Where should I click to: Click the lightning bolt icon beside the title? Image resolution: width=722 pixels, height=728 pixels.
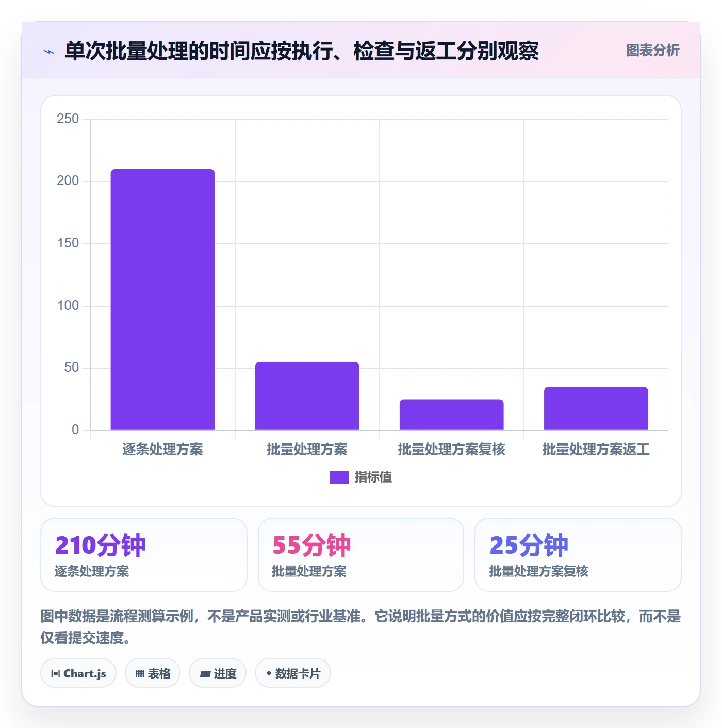[49, 52]
